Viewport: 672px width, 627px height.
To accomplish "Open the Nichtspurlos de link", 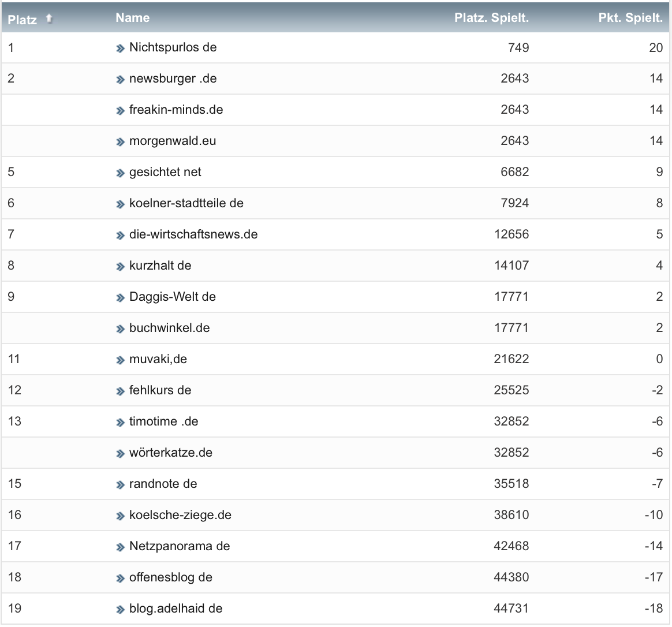I will [x=173, y=47].
